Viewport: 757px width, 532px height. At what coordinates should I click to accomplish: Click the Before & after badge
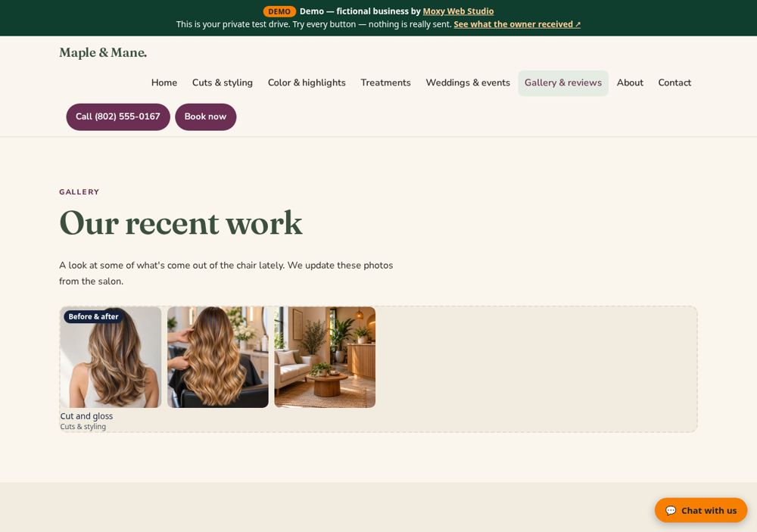[93, 316]
